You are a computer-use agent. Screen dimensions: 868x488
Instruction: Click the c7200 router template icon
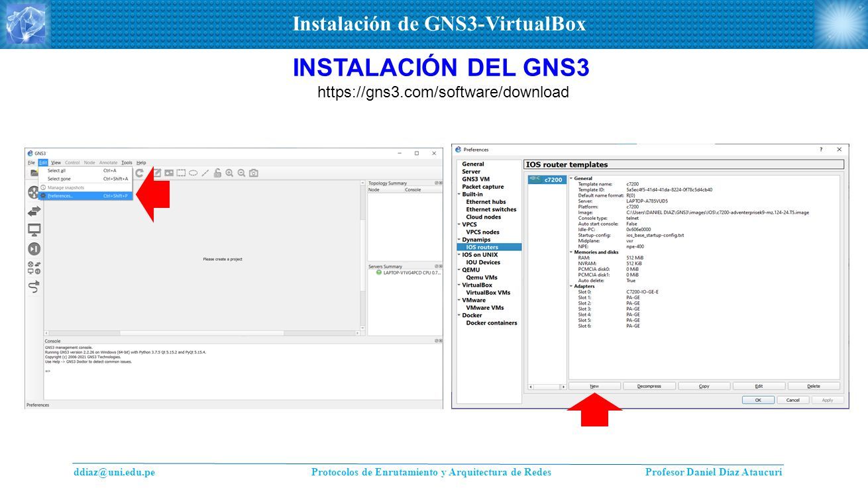coord(534,179)
